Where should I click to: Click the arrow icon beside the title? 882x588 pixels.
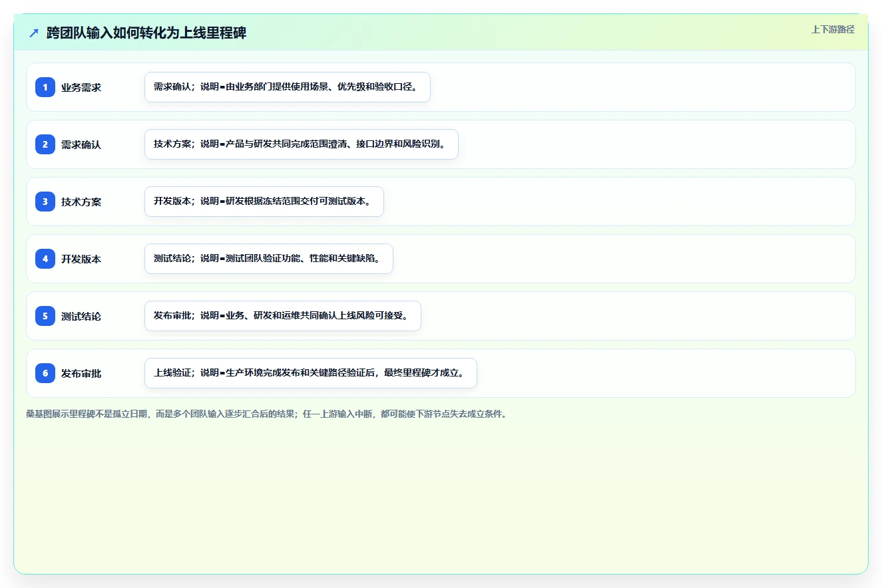34,33
